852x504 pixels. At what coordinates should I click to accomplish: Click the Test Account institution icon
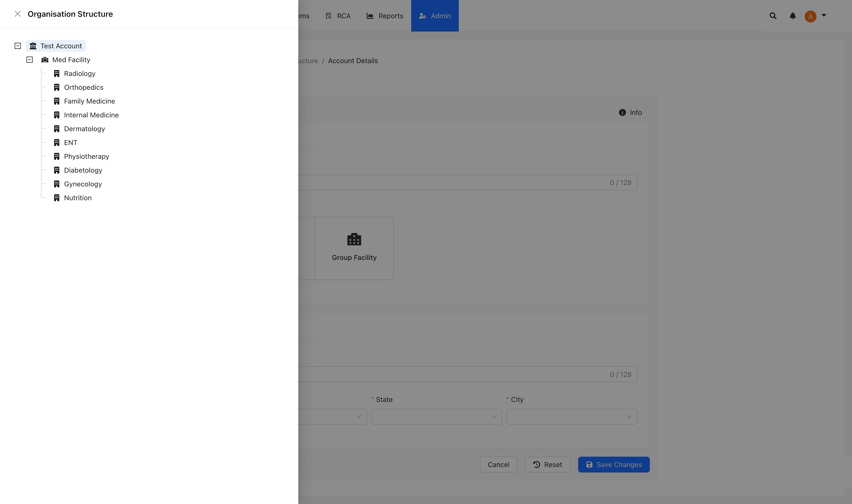click(33, 46)
